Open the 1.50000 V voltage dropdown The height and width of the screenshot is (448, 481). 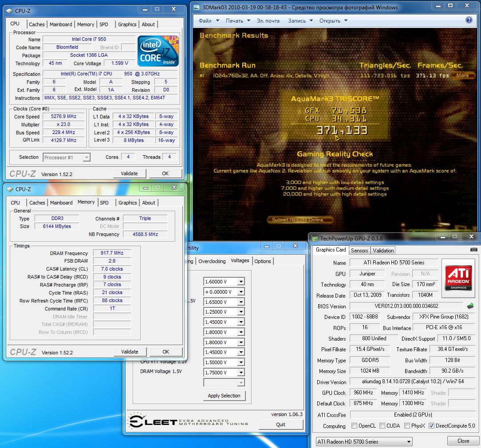(224, 362)
